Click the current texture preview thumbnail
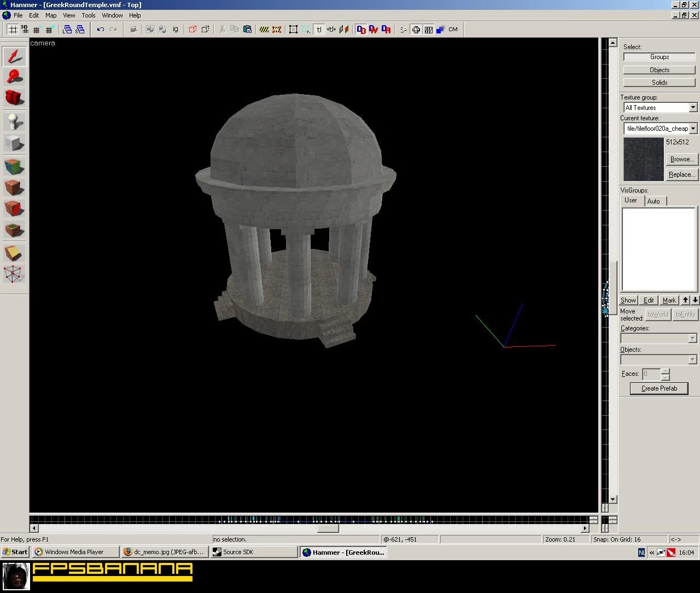This screenshot has width=700, height=593. [644, 159]
